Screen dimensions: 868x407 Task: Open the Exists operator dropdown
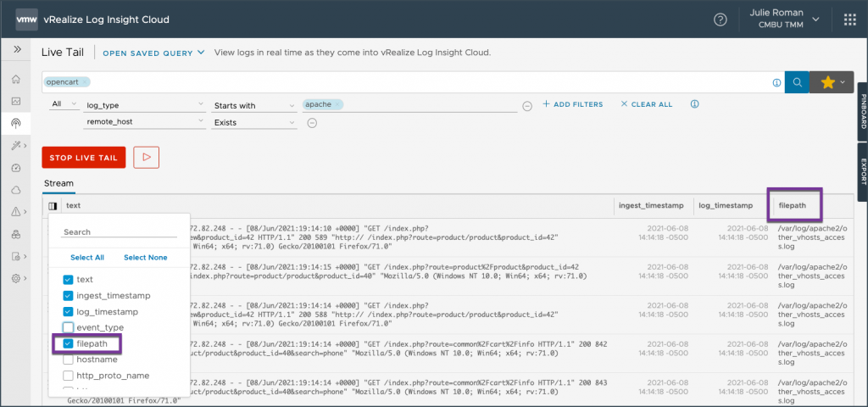(x=254, y=122)
